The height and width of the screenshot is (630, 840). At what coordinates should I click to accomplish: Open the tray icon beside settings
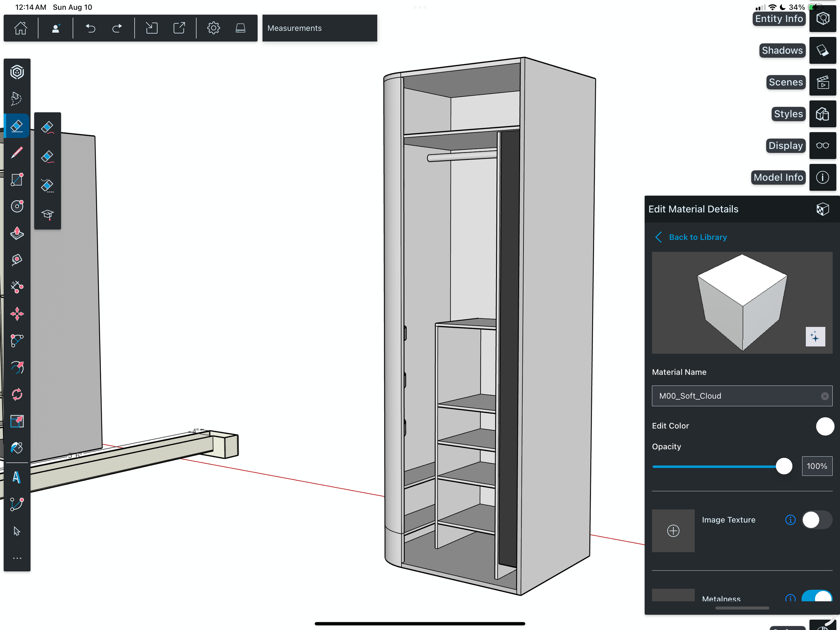tap(240, 28)
